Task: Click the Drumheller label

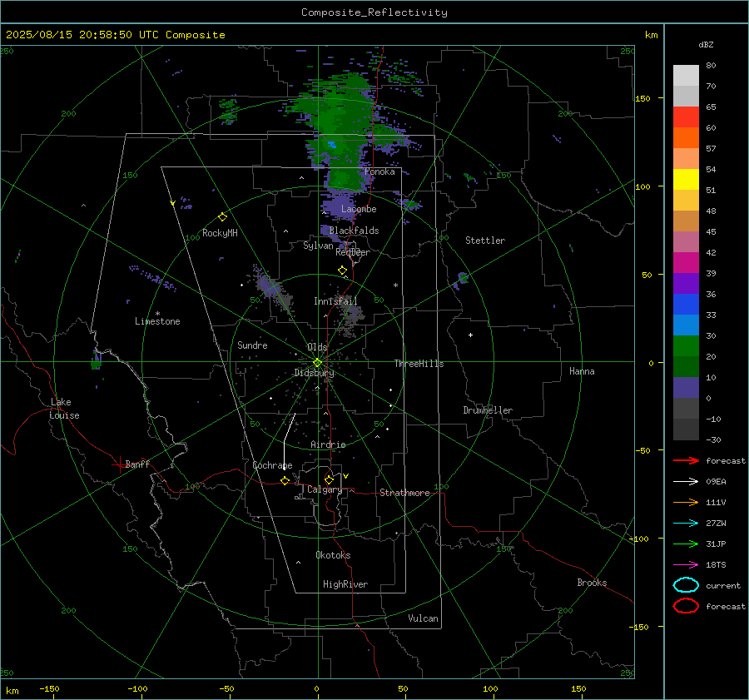Action: [488, 410]
